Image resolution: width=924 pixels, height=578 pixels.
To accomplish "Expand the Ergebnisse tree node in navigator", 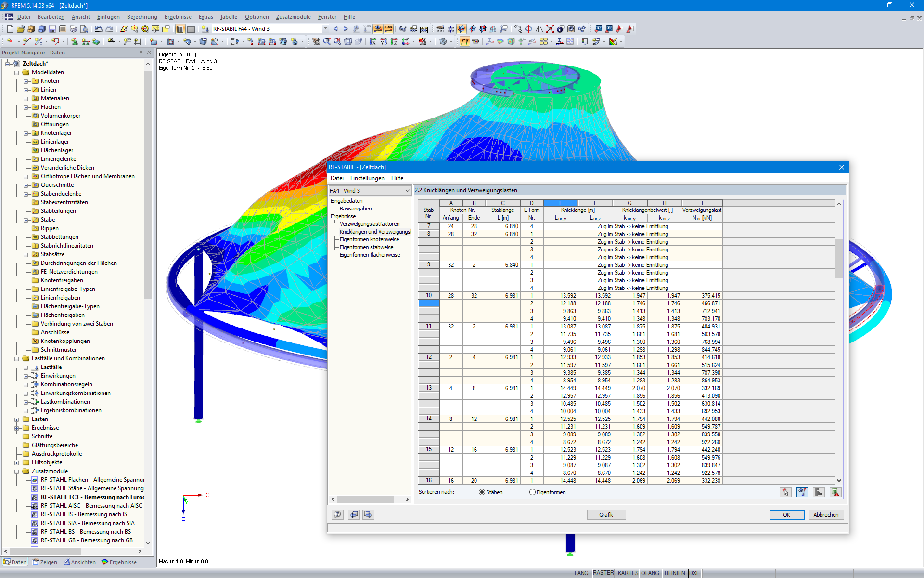I will point(17,428).
